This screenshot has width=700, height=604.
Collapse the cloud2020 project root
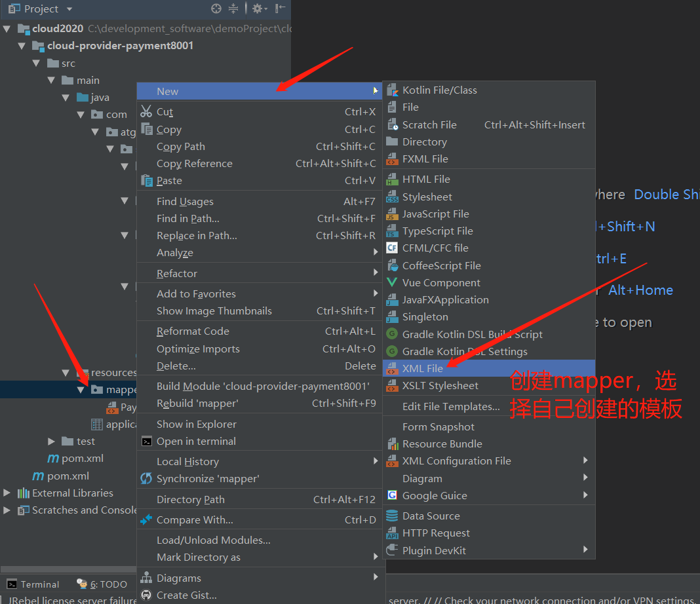point(7,29)
